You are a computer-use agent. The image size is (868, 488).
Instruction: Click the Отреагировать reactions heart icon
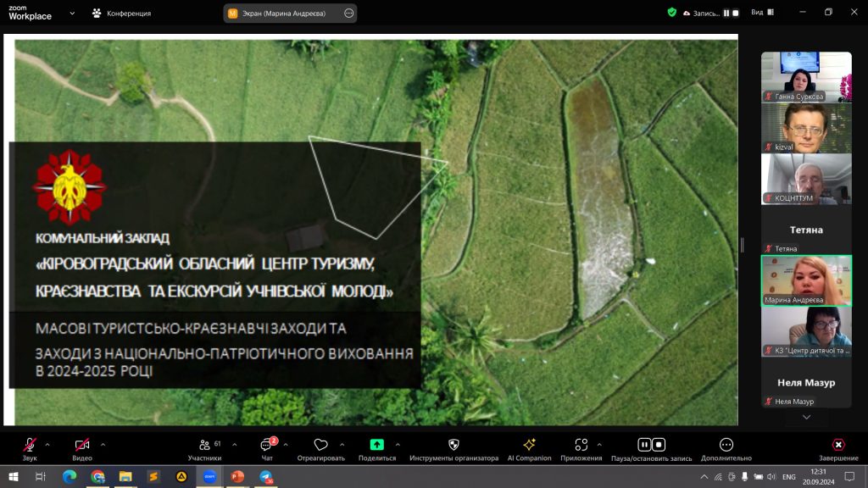coord(320,445)
